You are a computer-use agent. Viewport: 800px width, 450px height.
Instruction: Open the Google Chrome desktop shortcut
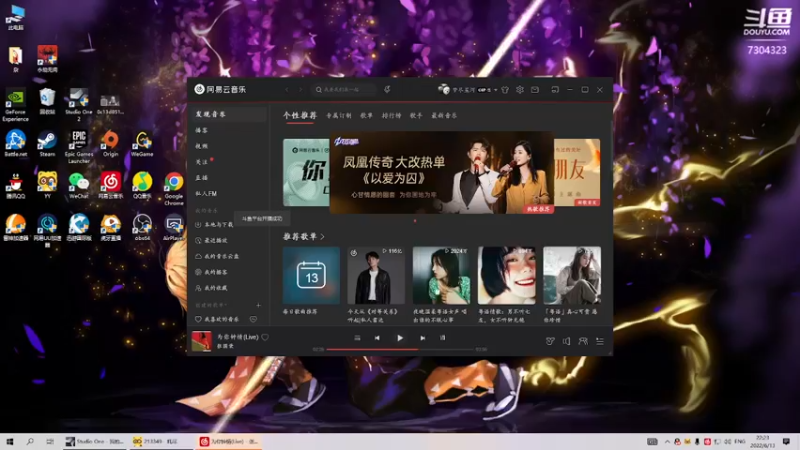pyautogui.click(x=173, y=189)
